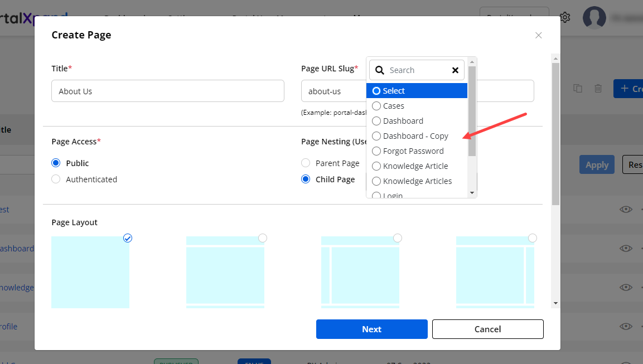Choose Dashboard - Copy from dropdown list
Screen dimensions: 643x364
click(x=415, y=136)
